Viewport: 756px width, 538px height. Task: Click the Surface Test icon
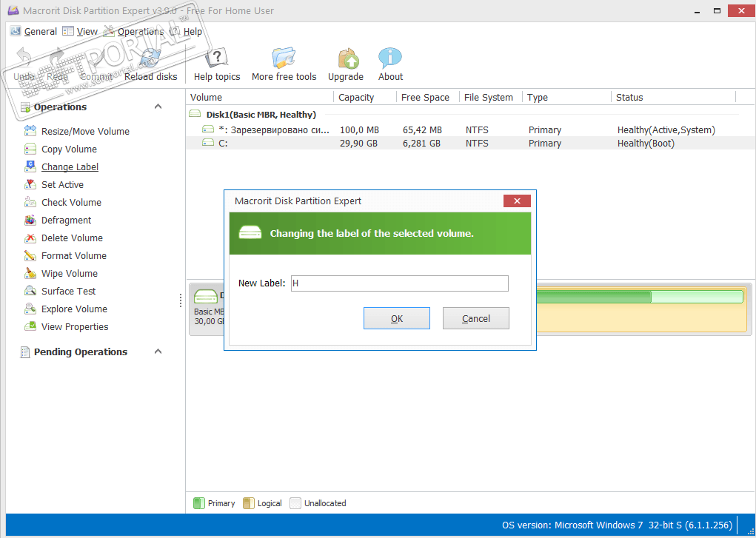30,291
